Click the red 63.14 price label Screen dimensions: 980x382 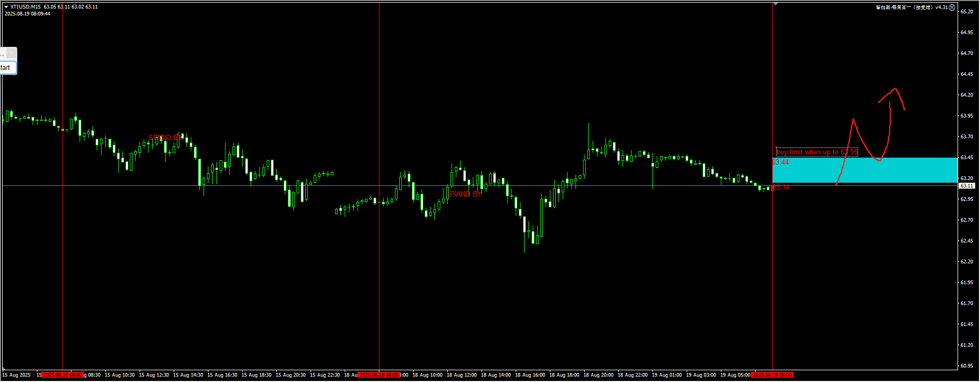[x=781, y=188]
